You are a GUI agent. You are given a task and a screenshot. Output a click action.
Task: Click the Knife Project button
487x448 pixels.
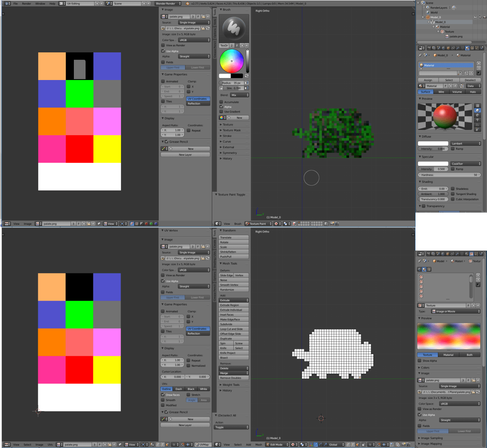pyautogui.click(x=234, y=353)
